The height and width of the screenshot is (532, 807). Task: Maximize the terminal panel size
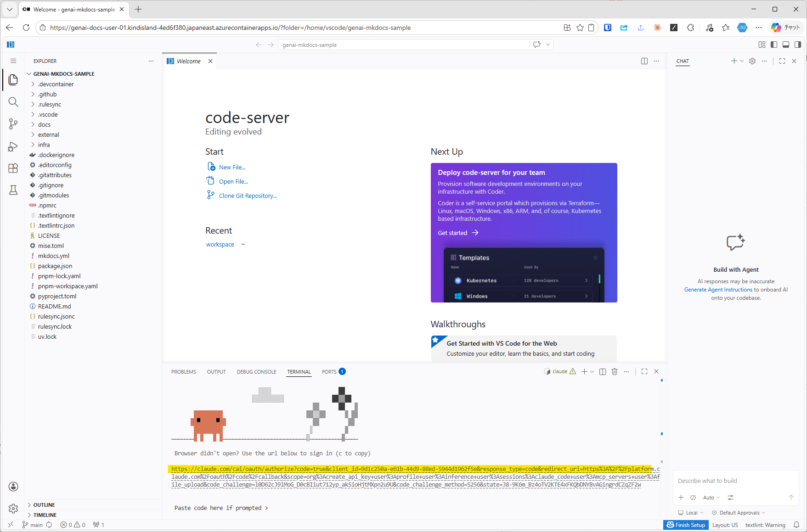pyautogui.click(x=644, y=371)
